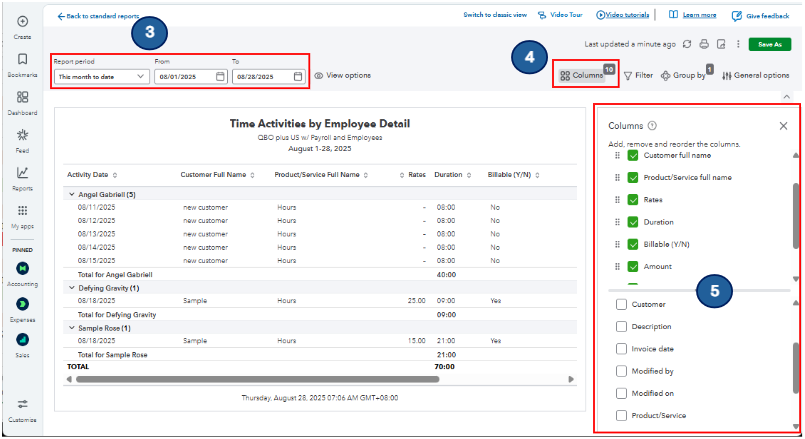805x439 pixels.
Task: Click the Create plus icon in sidebar
Action: 22,22
